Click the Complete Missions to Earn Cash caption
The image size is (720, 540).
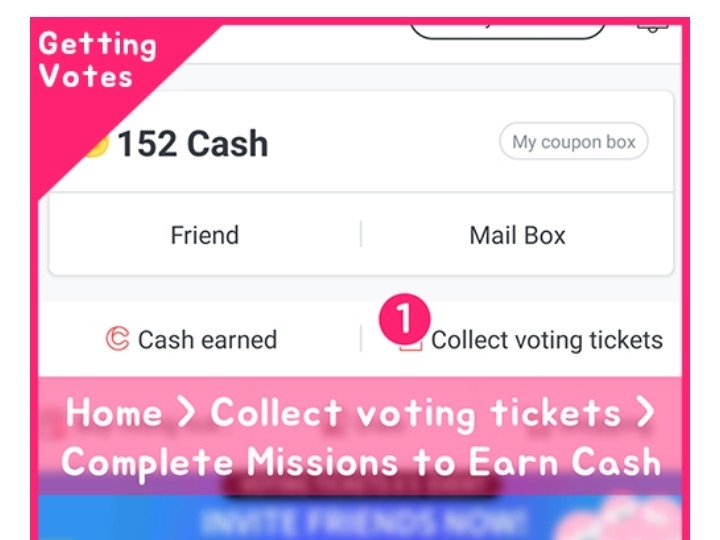[360, 462]
